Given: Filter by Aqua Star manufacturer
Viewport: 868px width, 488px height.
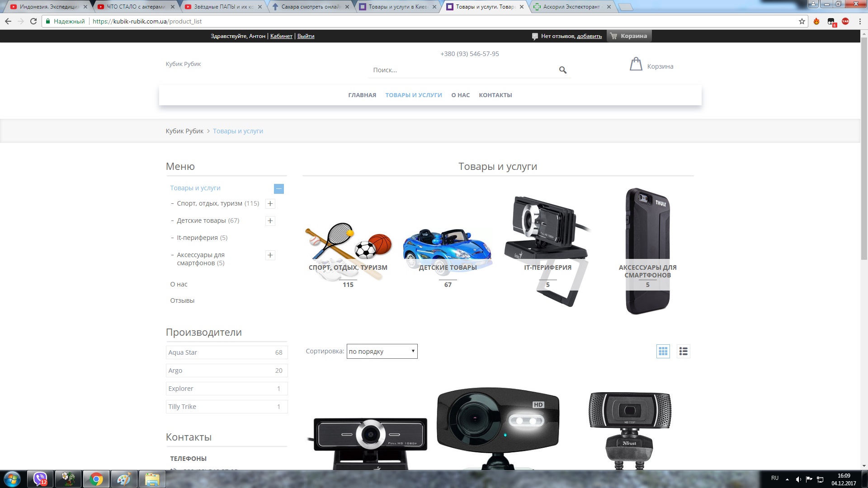Looking at the screenshot, I should [226, 352].
